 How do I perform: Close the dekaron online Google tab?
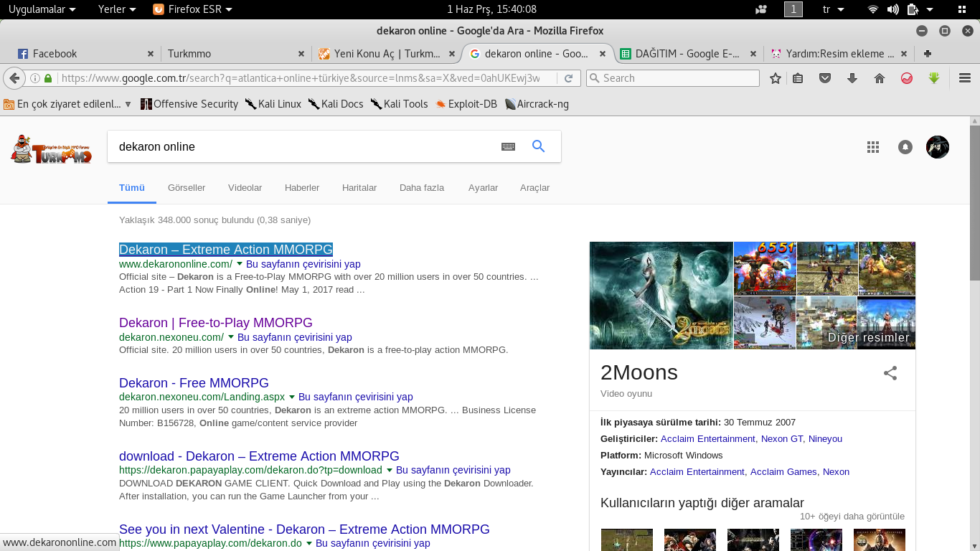(x=602, y=54)
